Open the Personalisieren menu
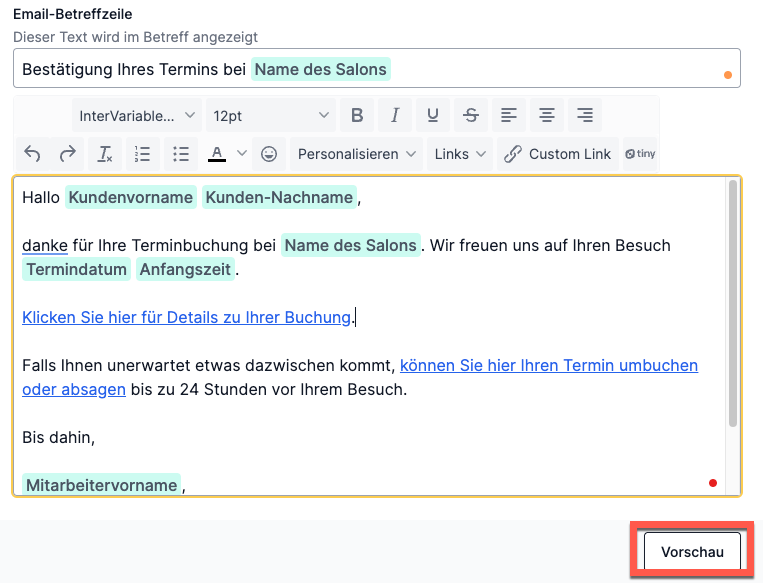The image size is (763, 583). (357, 154)
